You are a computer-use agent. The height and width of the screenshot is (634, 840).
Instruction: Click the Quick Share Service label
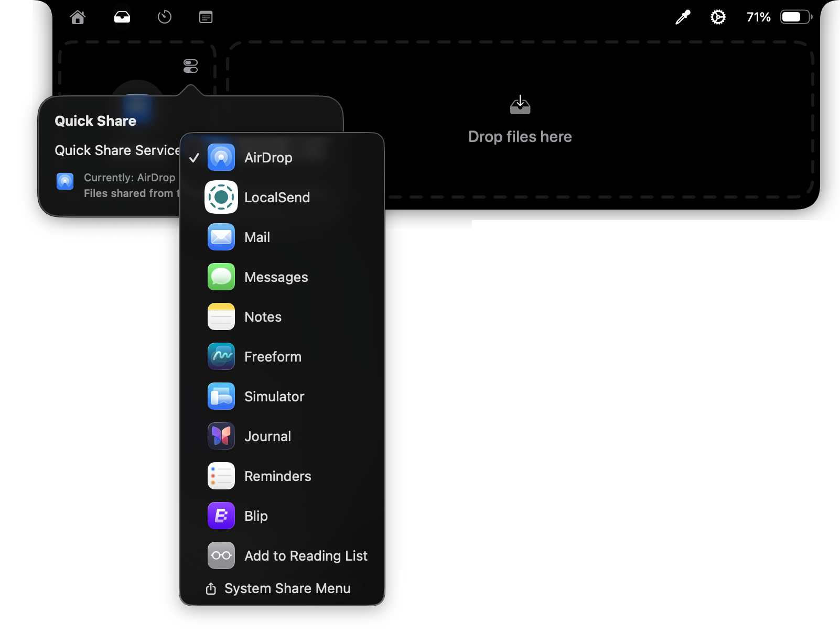117,150
